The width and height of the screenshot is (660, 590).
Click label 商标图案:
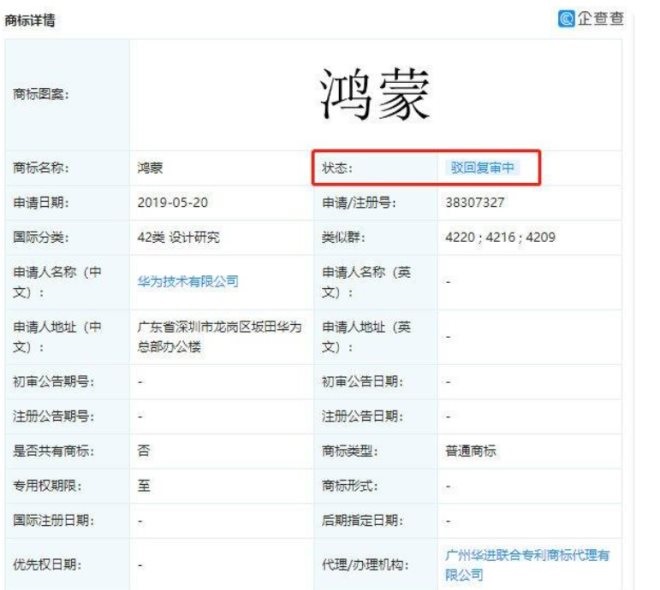click(41, 94)
